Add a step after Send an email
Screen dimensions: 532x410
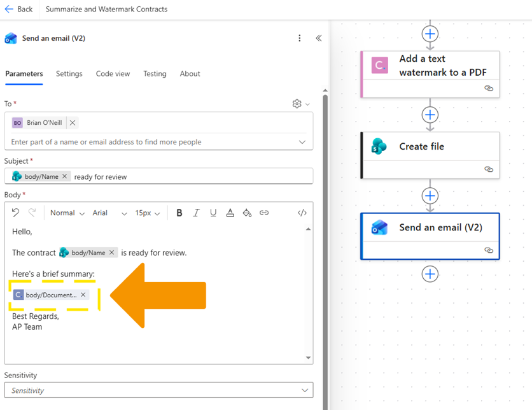point(430,274)
